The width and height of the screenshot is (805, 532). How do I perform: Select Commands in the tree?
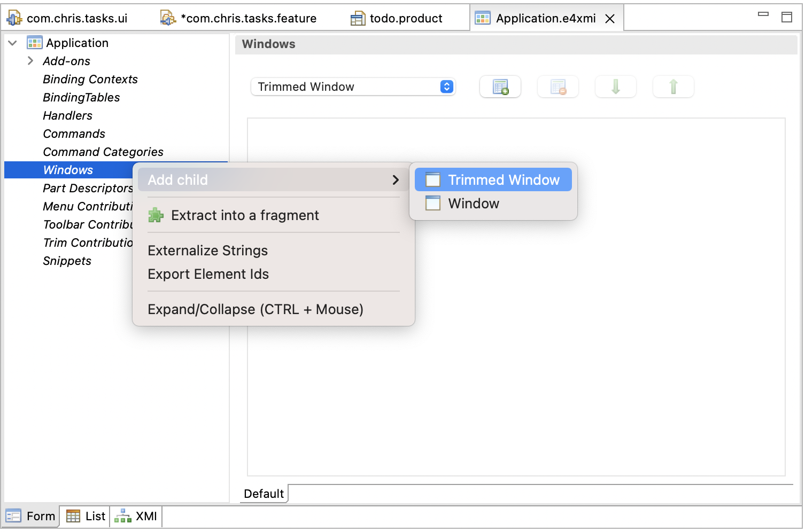[74, 134]
